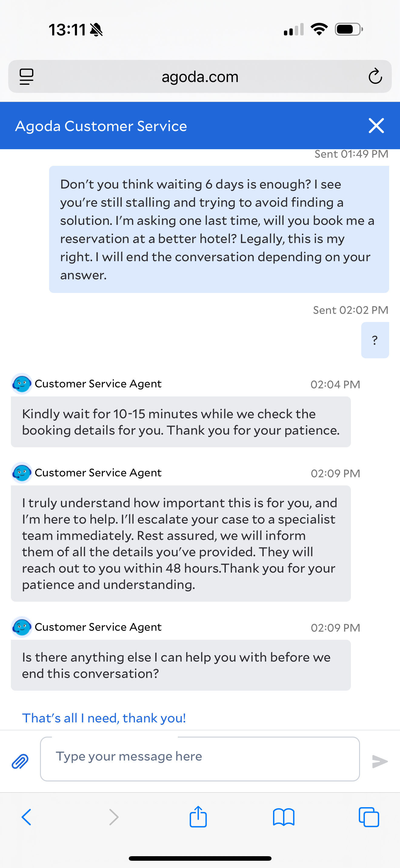Image resolution: width=400 pixels, height=868 pixels.
Task: Close the Agoda Customer Service chat
Action: (x=376, y=126)
